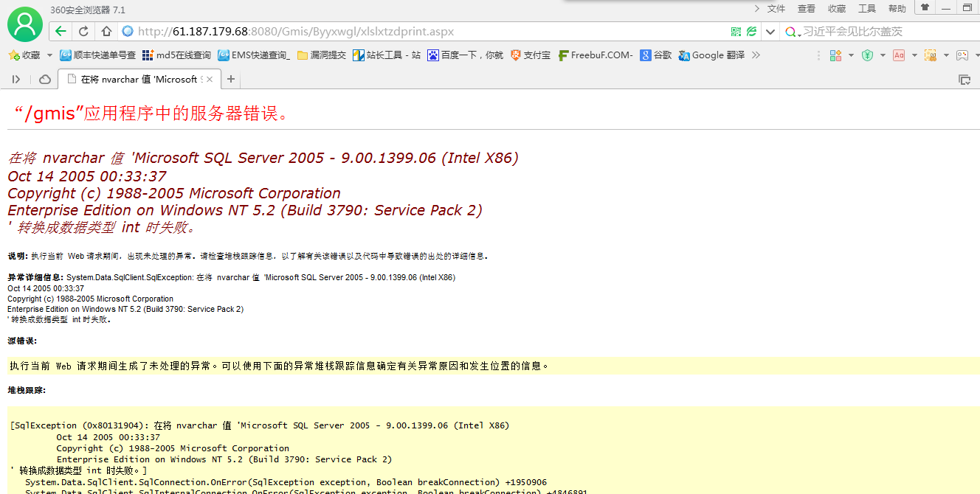Click the green shield online banking icon
This screenshot has width=980, height=494.
(x=868, y=55)
